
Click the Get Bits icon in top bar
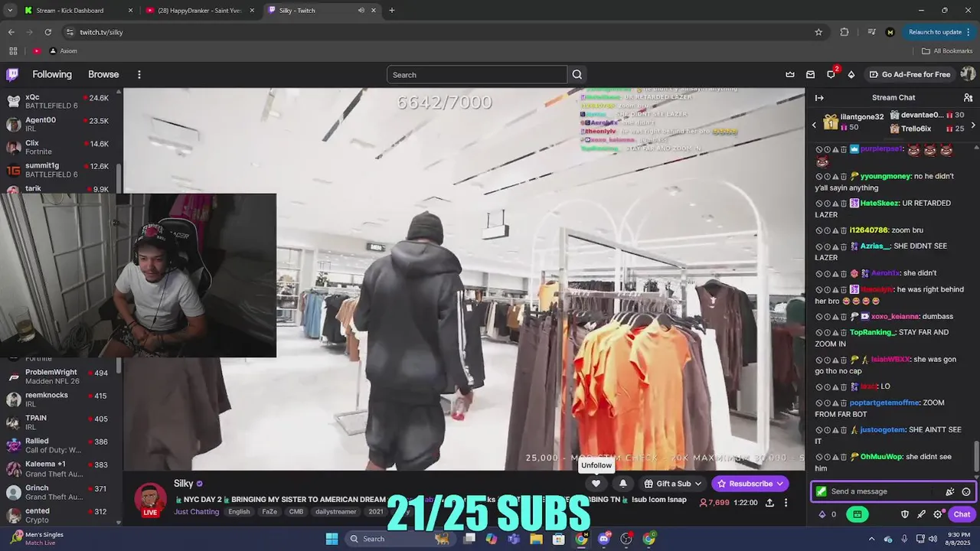[851, 74]
